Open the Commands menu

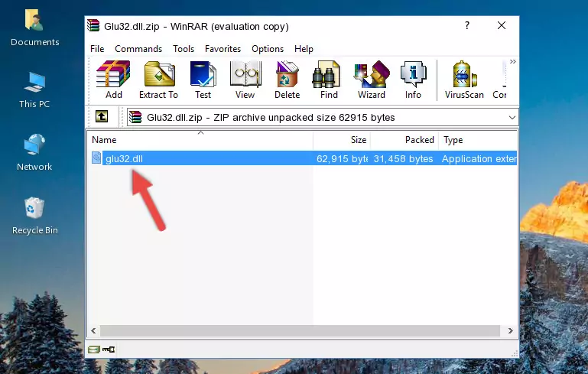pyautogui.click(x=138, y=49)
